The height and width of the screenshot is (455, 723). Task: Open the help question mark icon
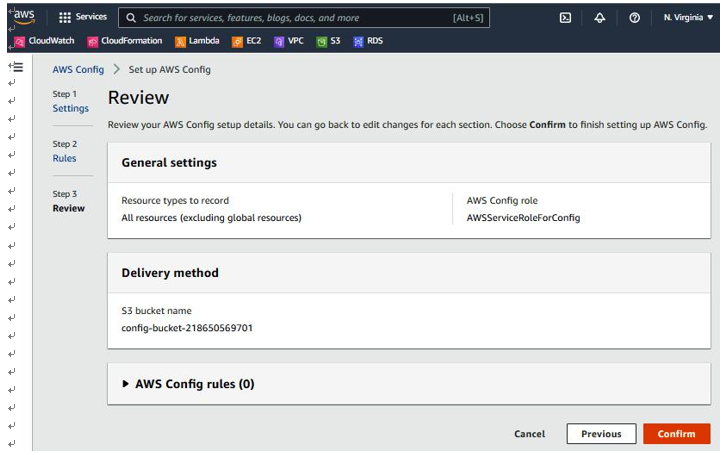pyautogui.click(x=634, y=18)
